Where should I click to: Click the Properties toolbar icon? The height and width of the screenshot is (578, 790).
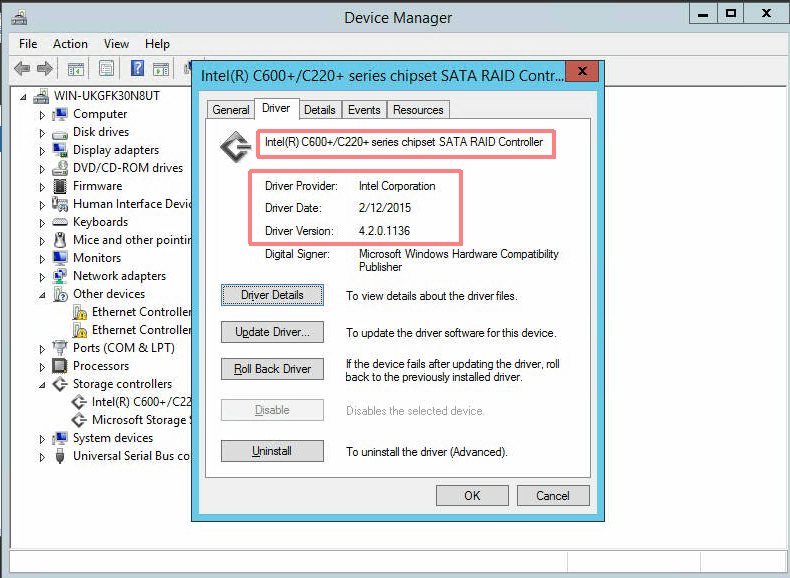106,68
